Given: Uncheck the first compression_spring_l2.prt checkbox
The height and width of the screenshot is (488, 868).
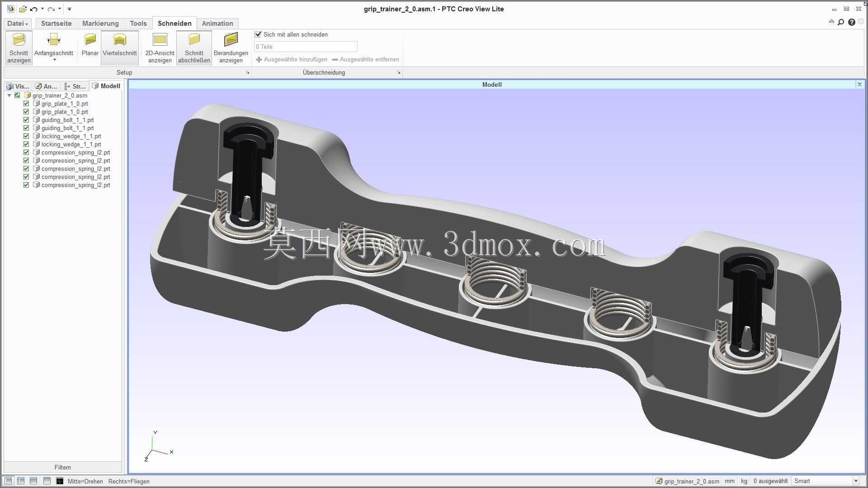Looking at the screenshot, I should pos(26,152).
